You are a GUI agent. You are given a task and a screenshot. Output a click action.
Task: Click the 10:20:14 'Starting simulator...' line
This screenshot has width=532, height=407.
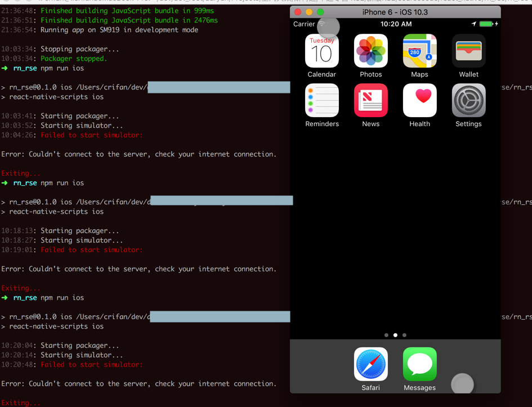click(62, 355)
